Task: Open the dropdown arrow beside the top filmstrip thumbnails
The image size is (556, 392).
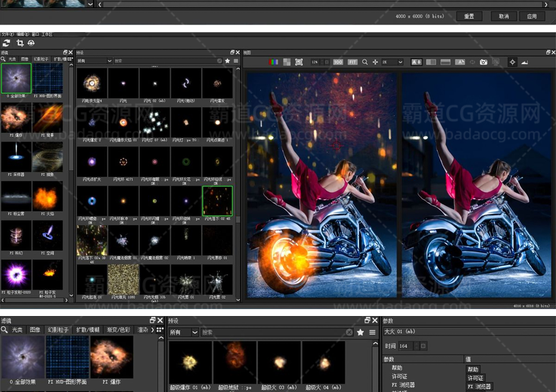Action: [x=90, y=4]
